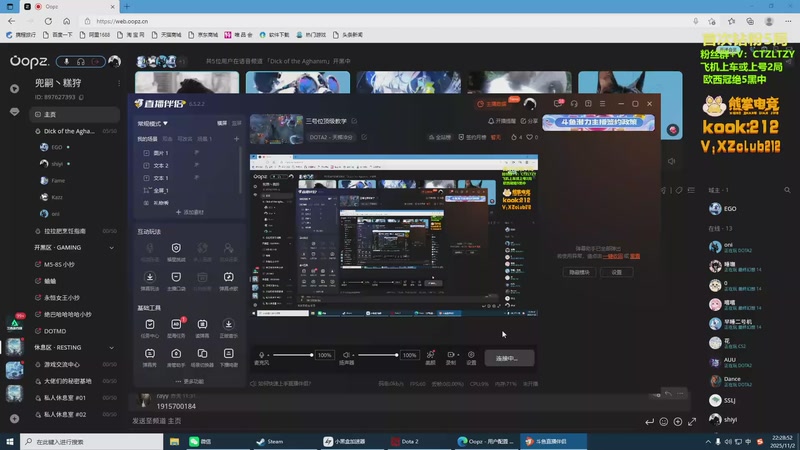The width and height of the screenshot is (800, 450).
Task: Click 设置 button in danmaku panel
Action: pyautogui.click(x=616, y=272)
